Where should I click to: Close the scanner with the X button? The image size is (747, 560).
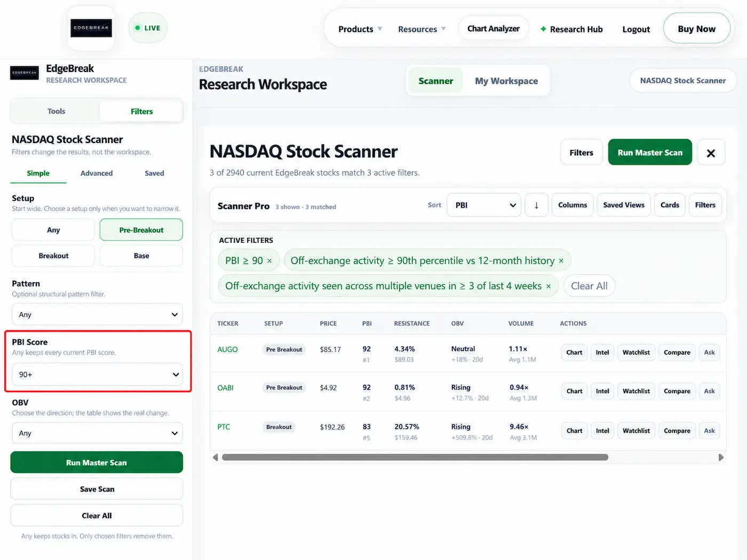[711, 153]
